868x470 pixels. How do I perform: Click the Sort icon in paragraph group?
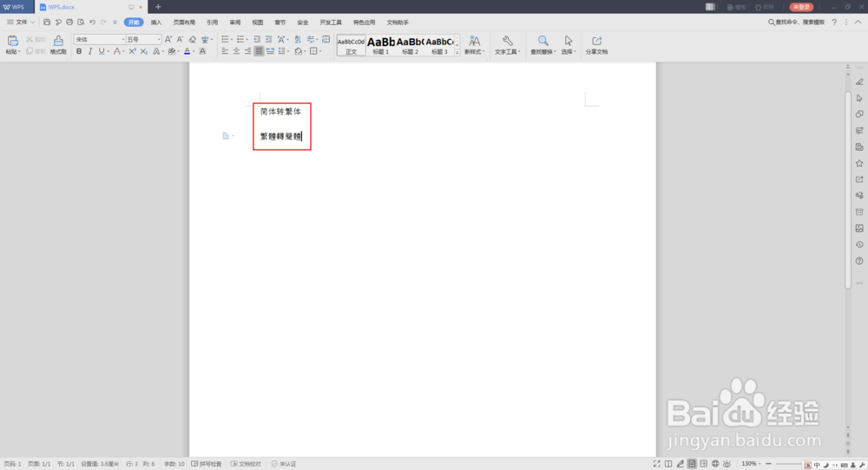(x=298, y=39)
